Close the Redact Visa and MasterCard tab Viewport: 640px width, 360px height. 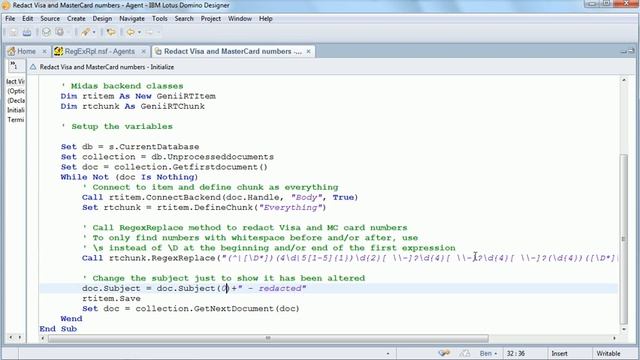(309, 51)
